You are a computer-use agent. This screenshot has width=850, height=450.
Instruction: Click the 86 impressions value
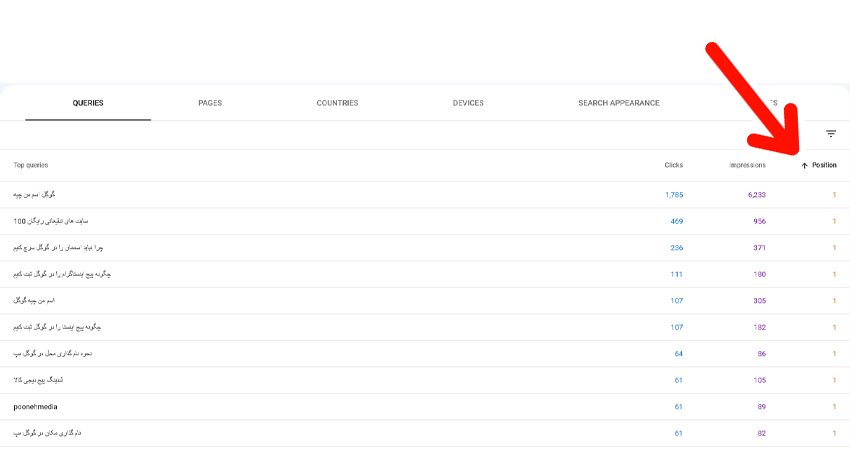[762, 353]
